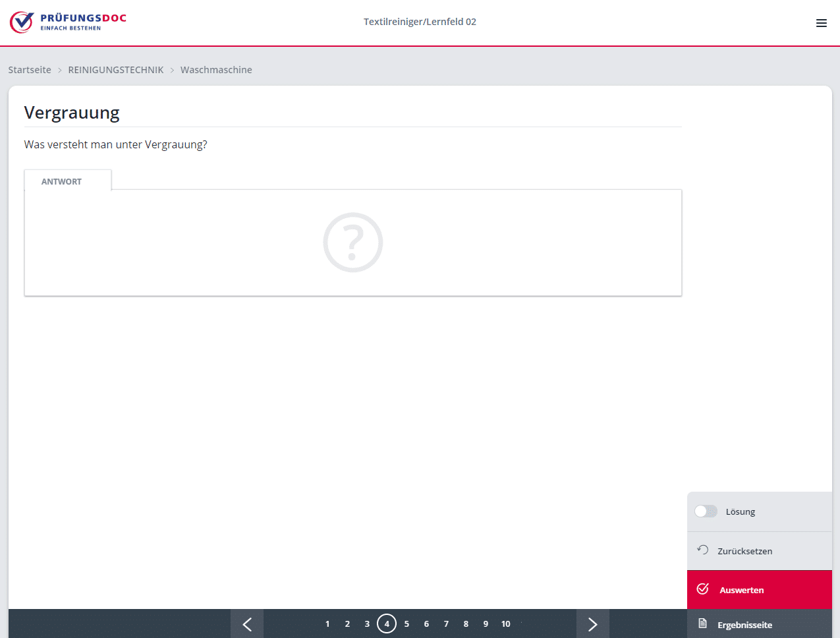Jump to question 10
The height and width of the screenshot is (638, 840).
tap(505, 624)
